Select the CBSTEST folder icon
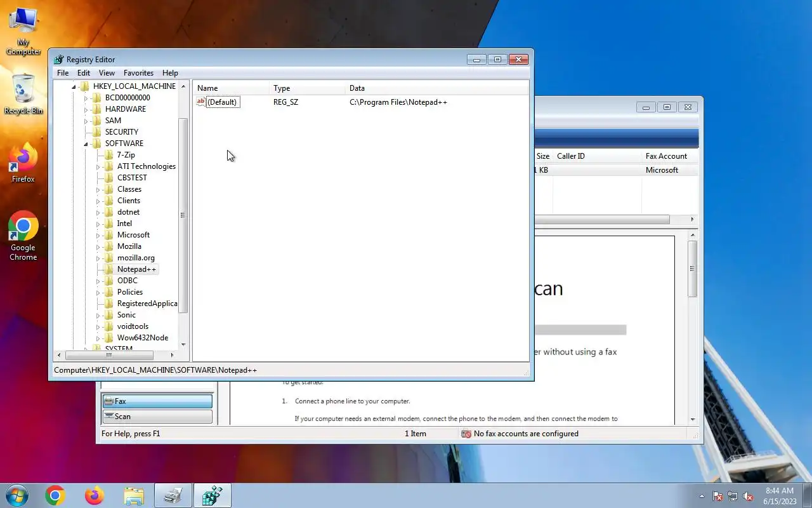The width and height of the screenshot is (812, 508). [x=109, y=178]
